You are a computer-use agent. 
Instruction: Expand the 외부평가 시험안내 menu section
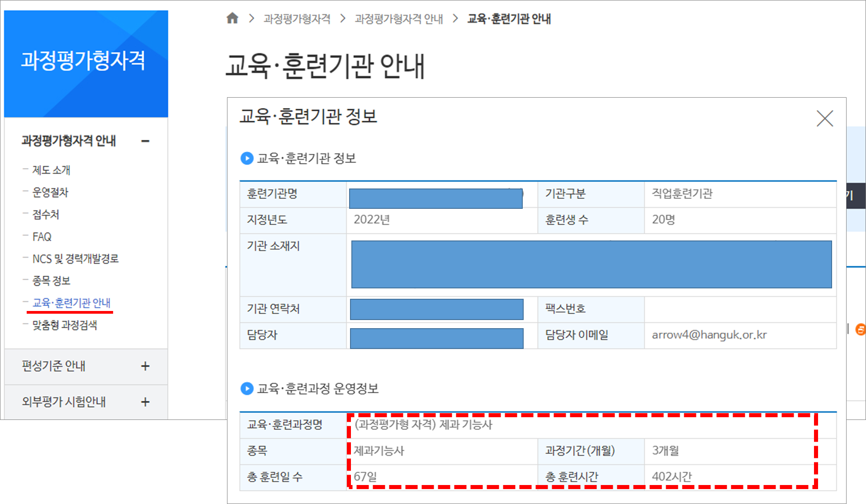pos(145,401)
